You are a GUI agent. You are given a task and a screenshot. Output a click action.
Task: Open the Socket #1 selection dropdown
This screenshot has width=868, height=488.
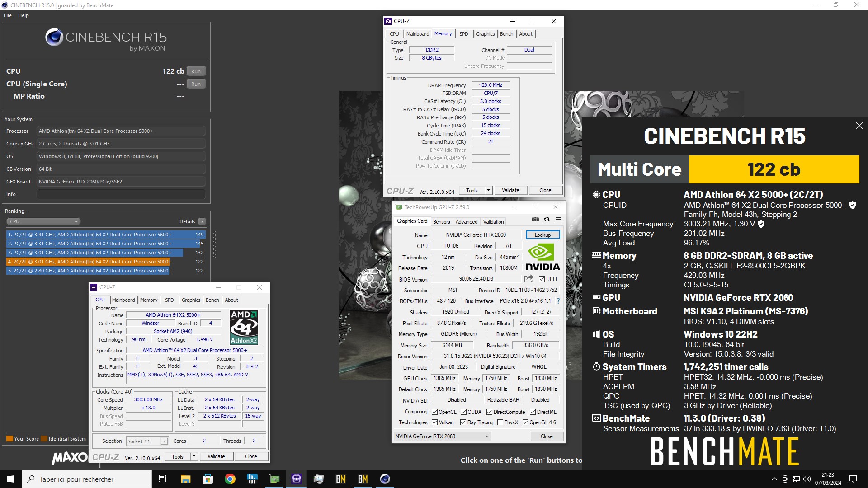[x=147, y=441]
